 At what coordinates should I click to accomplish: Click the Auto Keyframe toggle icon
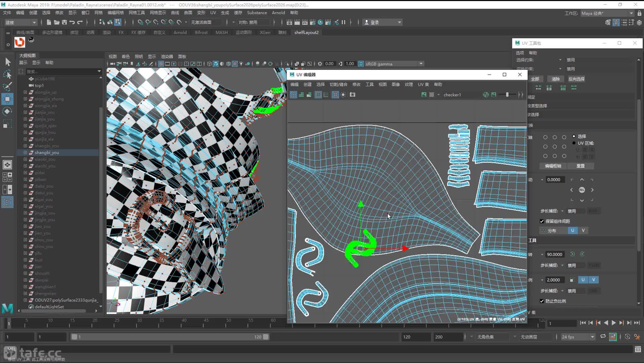(x=627, y=336)
